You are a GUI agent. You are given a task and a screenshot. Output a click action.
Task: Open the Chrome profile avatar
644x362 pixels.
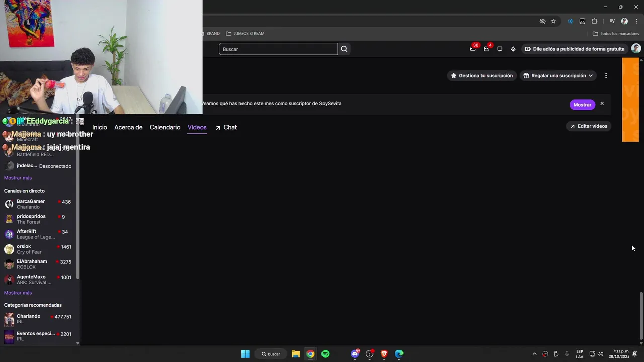coord(624,21)
